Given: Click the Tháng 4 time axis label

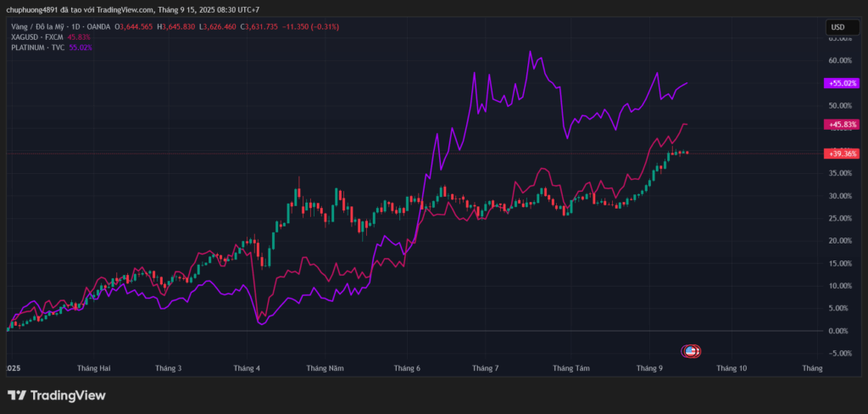Looking at the screenshot, I should [247, 368].
